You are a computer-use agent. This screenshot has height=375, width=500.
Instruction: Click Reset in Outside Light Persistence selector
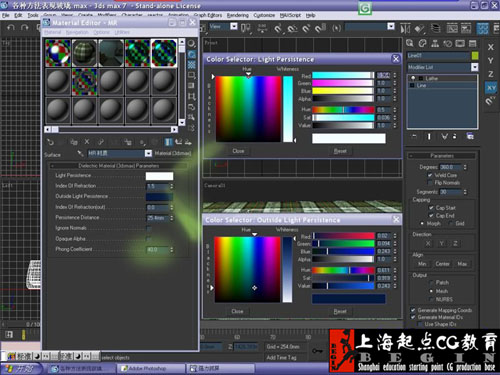(x=340, y=311)
